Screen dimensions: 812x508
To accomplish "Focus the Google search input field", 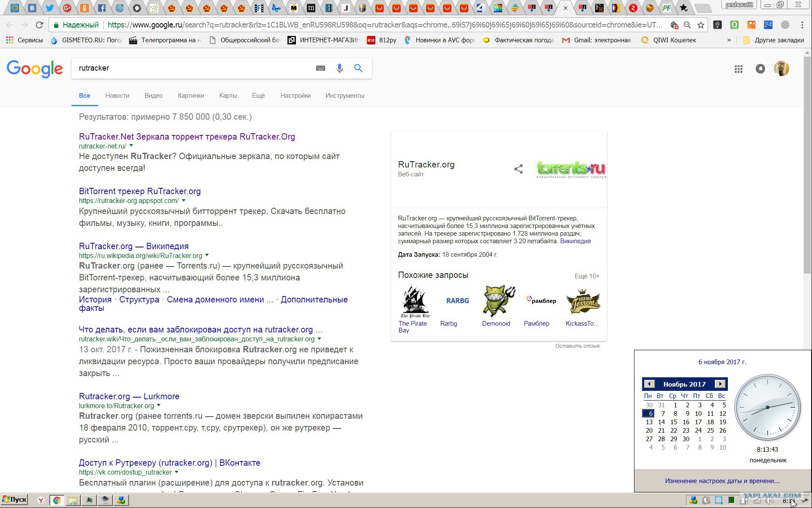I will (x=194, y=68).
